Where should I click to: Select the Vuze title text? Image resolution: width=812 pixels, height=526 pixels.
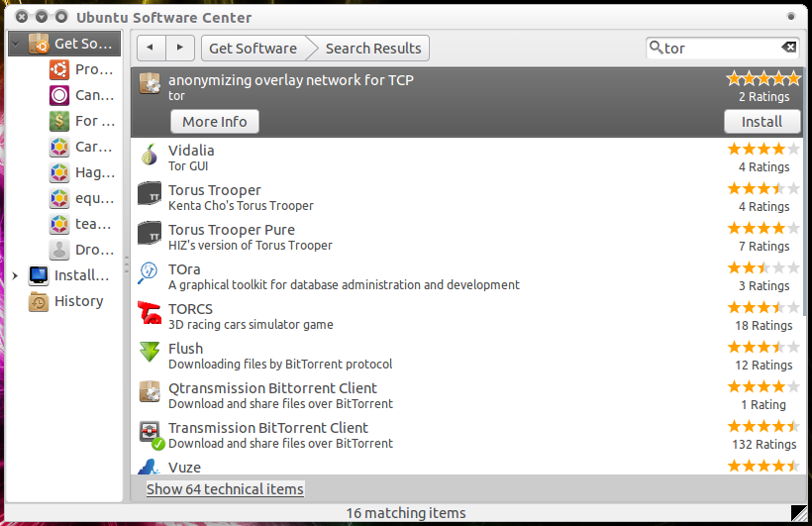pos(184,467)
